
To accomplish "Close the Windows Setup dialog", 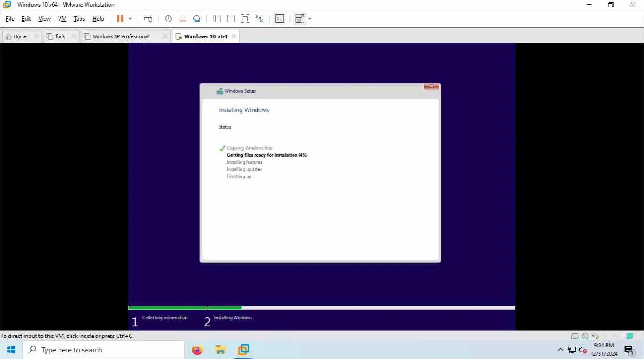I will 431,86.
